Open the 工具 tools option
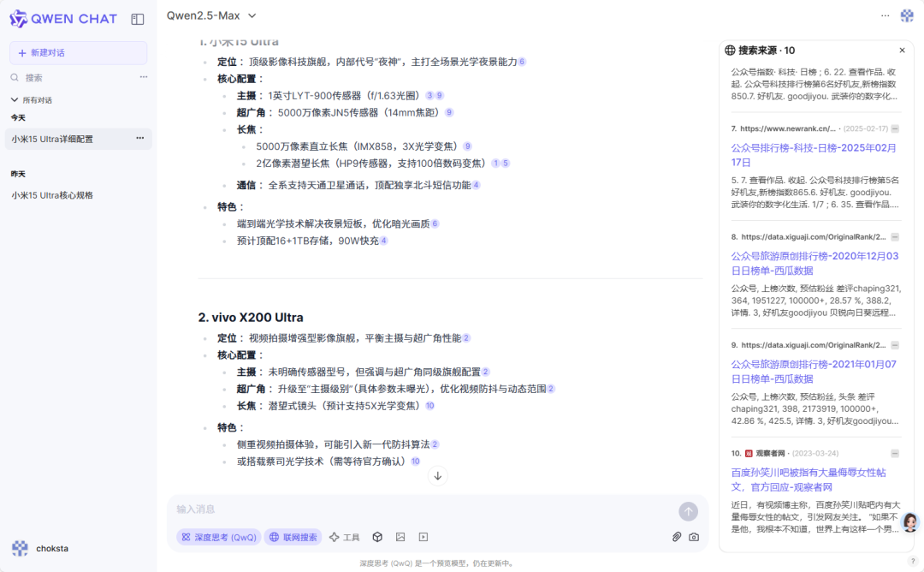924x572 pixels. coord(345,537)
